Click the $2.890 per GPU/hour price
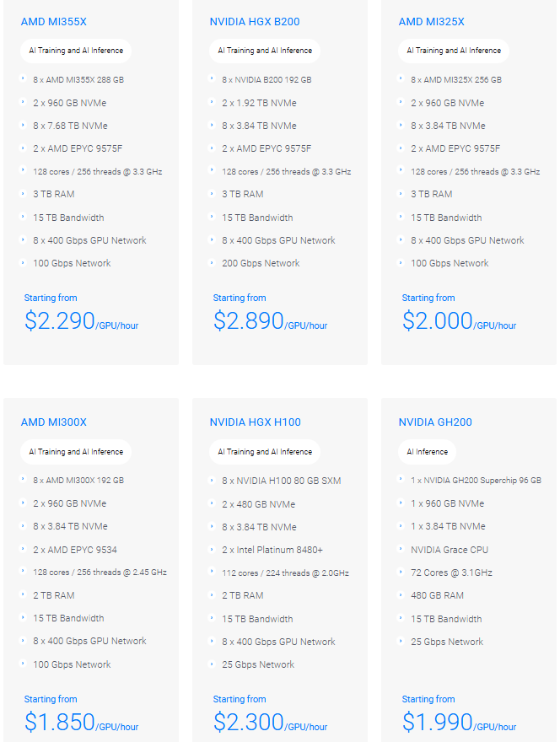The width and height of the screenshot is (560, 742). coord(248,321)
